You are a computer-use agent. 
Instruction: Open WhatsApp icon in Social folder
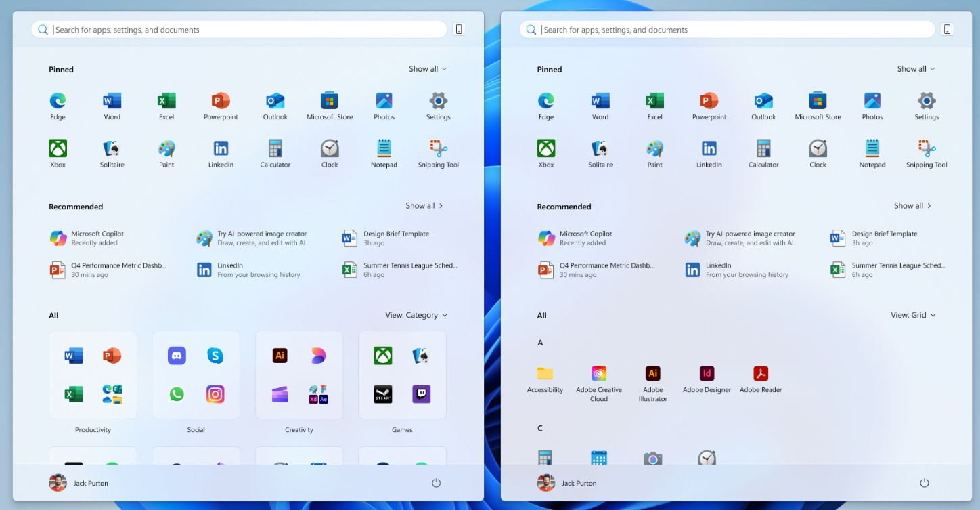177,394
